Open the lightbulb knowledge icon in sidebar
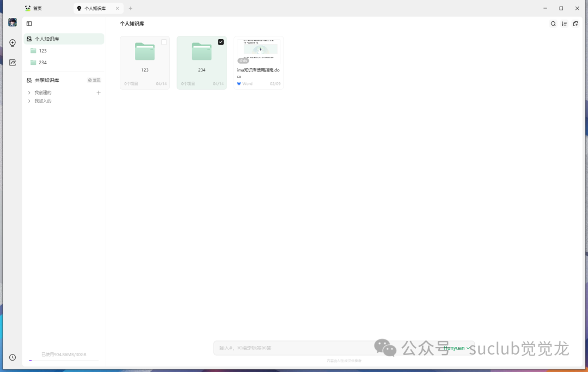Screen dimensions: 588x372 13,43
